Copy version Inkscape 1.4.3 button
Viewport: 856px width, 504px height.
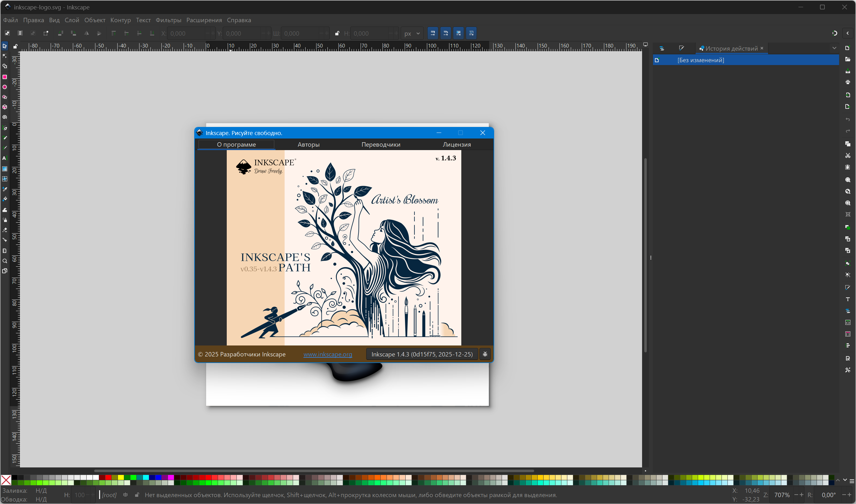pos(422,354)
